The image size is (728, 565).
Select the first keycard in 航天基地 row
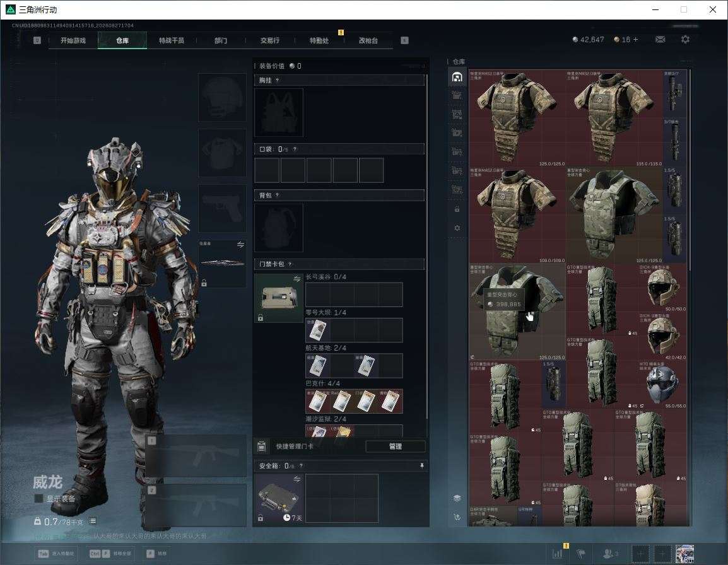click(x=317, y=366)
